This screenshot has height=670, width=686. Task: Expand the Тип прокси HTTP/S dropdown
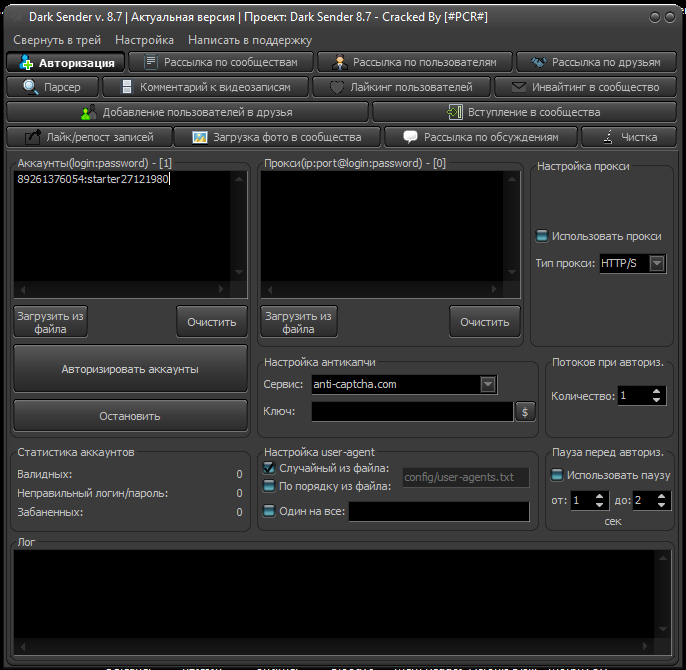657,264
